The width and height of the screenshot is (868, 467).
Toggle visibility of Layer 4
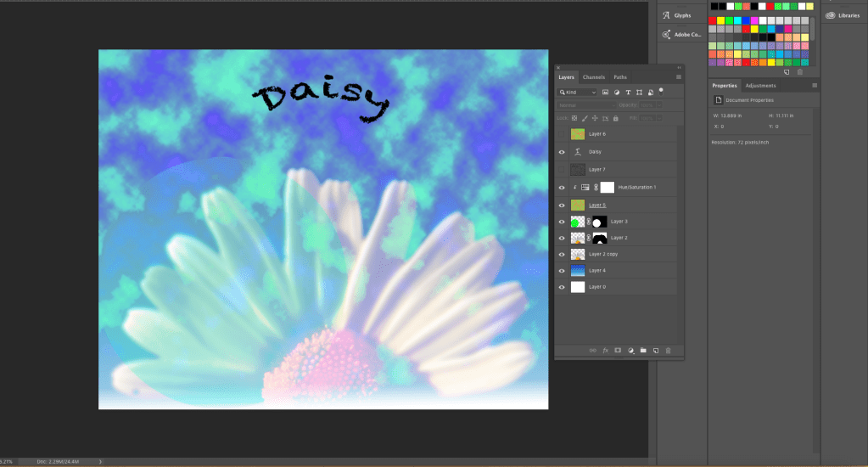562,270
